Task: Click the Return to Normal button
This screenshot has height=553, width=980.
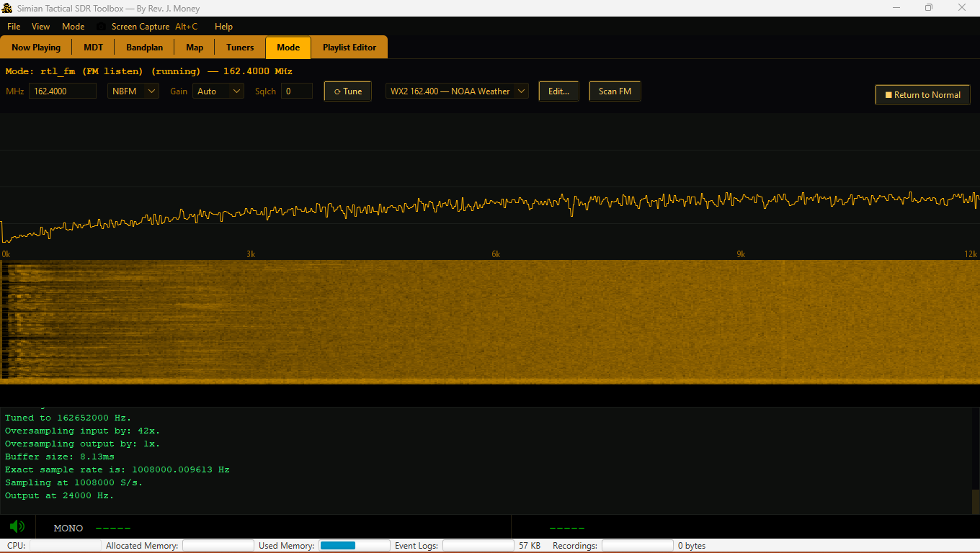Action: click(x=922, y=95)
